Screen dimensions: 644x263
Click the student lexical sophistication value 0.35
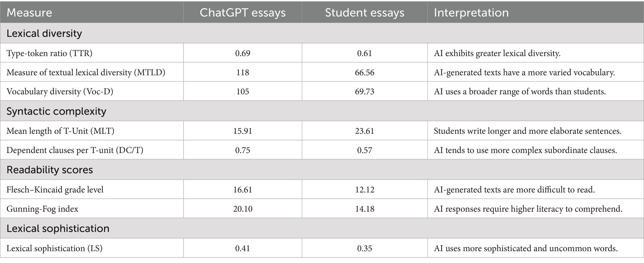point(365,248)
